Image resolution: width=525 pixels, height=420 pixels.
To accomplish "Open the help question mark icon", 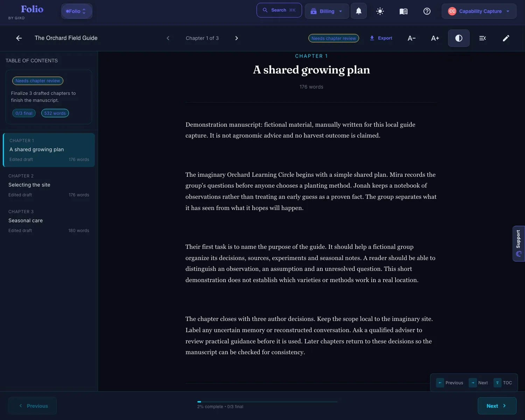I will point(427,11).
